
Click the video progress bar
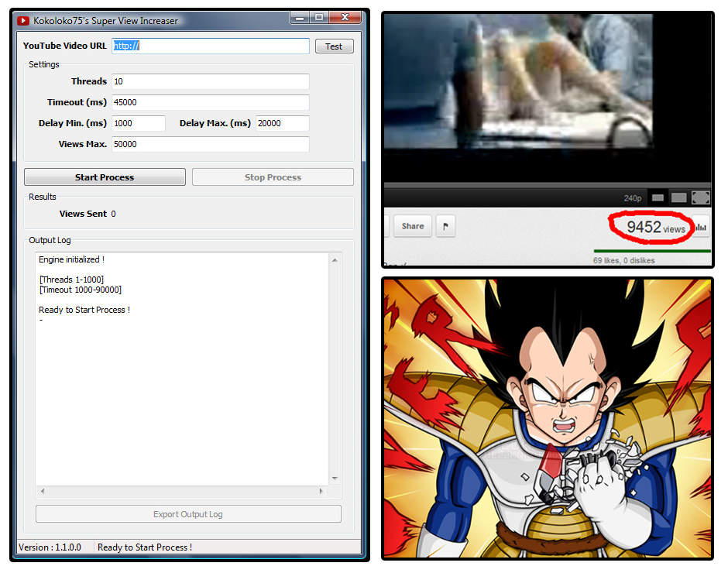click(548, 185)
